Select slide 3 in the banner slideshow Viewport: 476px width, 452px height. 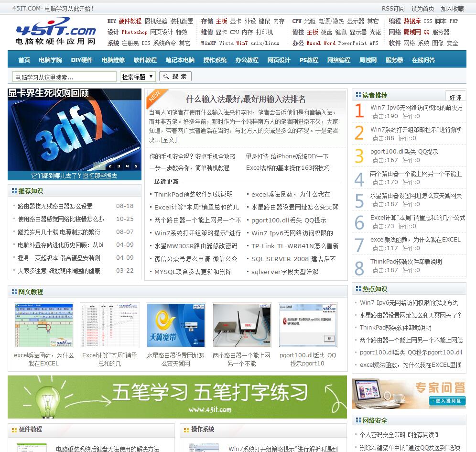[x=119, y=166]
